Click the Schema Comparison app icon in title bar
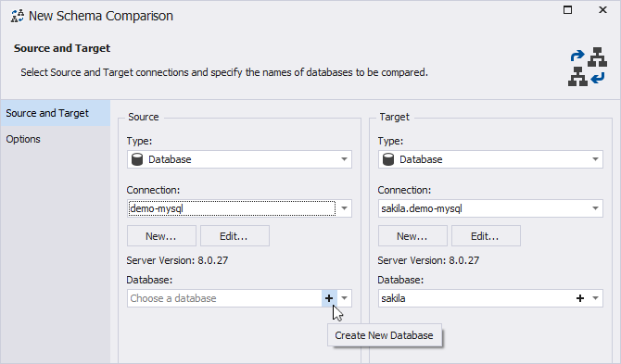621x364 pixels. pos(17,17)
